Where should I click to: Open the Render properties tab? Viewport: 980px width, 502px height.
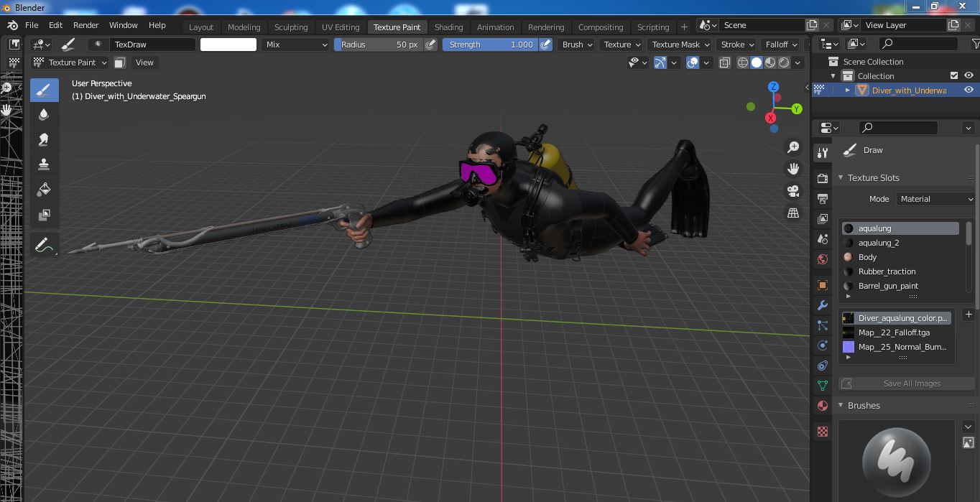click(823, 178)
